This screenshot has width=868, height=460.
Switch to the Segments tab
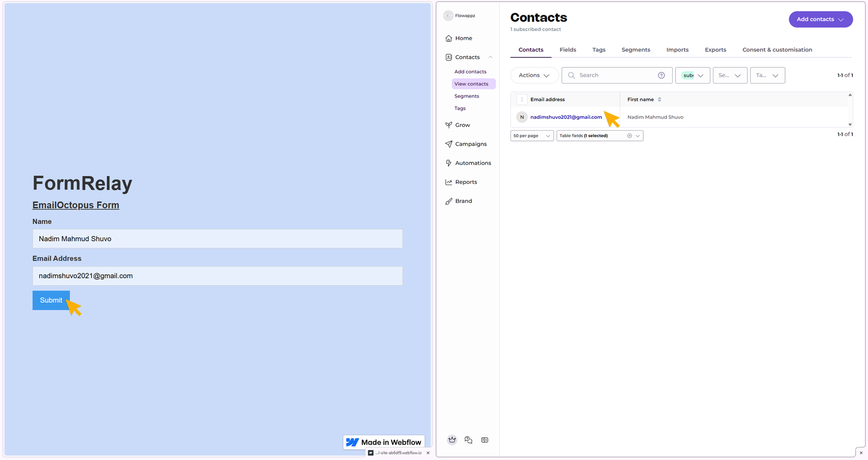(636, 50)
